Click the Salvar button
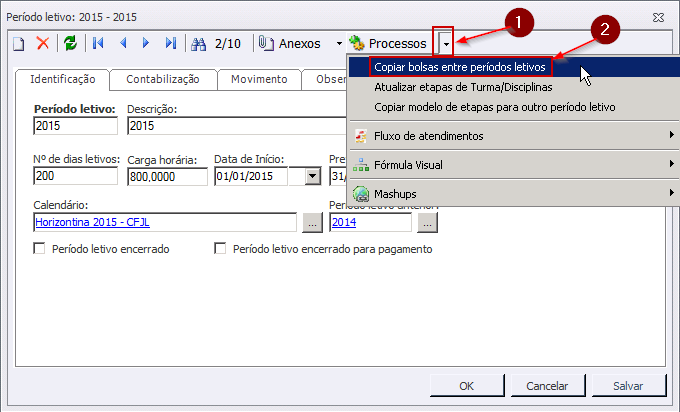This screenshot has width=680, height=412. point(628,385)
